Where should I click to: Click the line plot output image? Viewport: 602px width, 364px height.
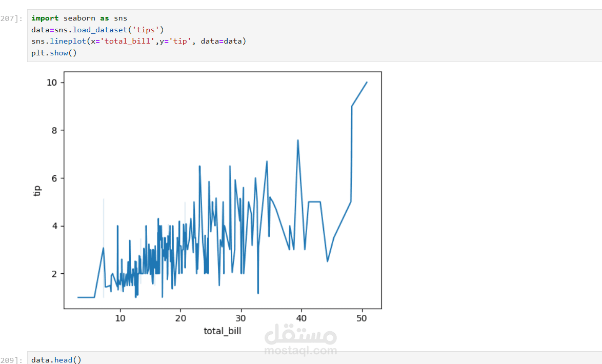point(207,204)
